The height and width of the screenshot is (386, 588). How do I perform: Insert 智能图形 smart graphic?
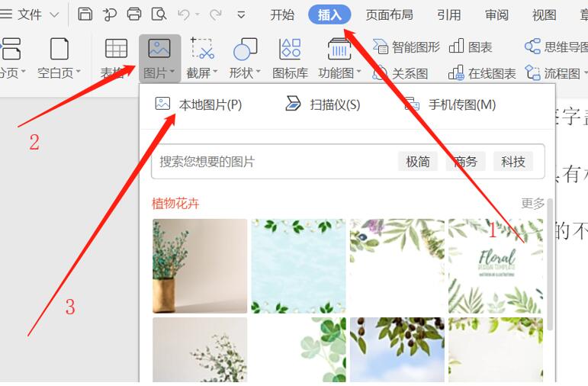(x=406, y=47)
